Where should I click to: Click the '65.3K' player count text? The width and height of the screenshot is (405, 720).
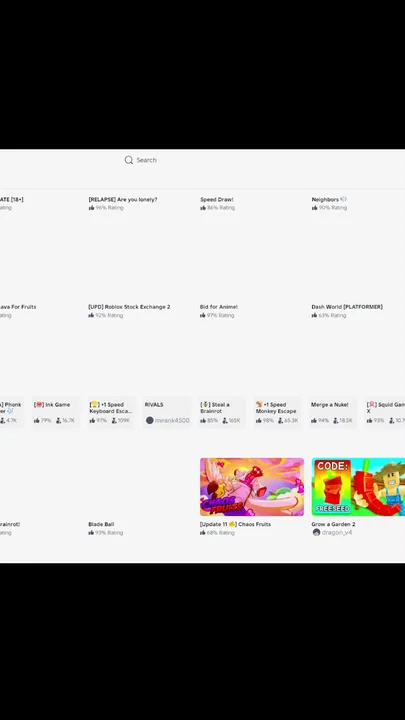pyautogui.click(x=291, y=420)
